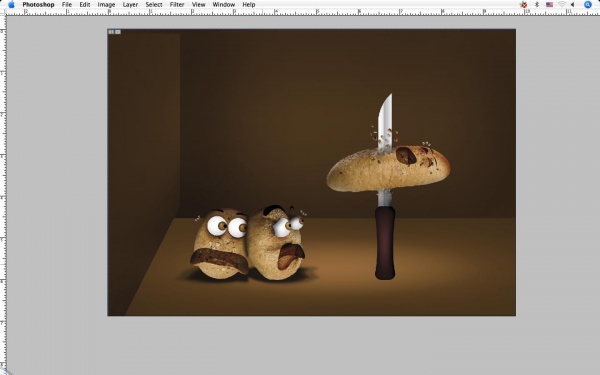Click the screaming right bread character
600x375 pixels.
pyautogui.click(x=276, y=243)
